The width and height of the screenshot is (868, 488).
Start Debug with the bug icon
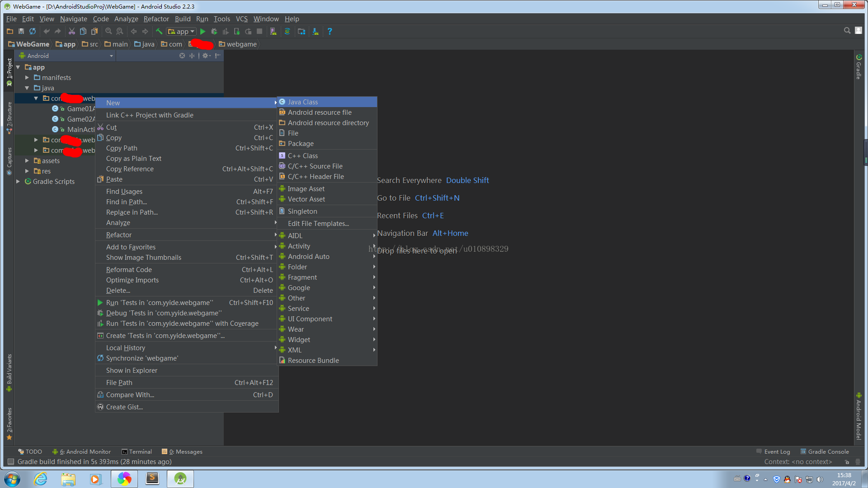[214, 31]
